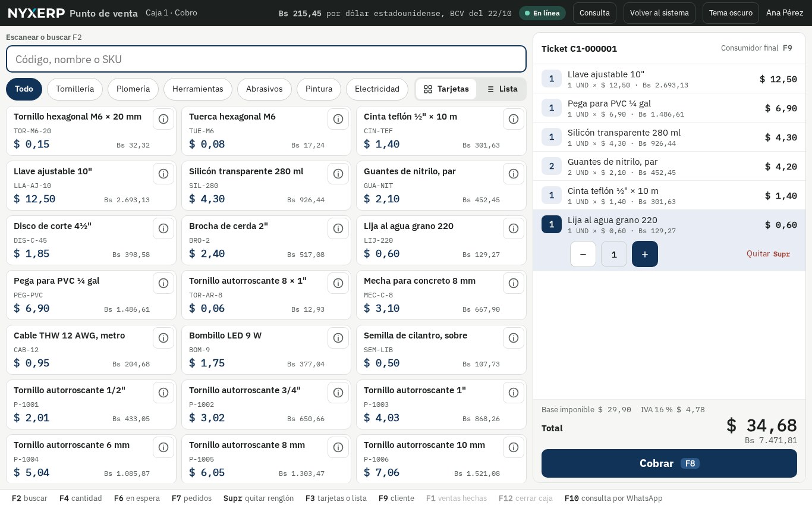Open info icon on Cinta teflón card
812x508 pixels.
point(514,119)
